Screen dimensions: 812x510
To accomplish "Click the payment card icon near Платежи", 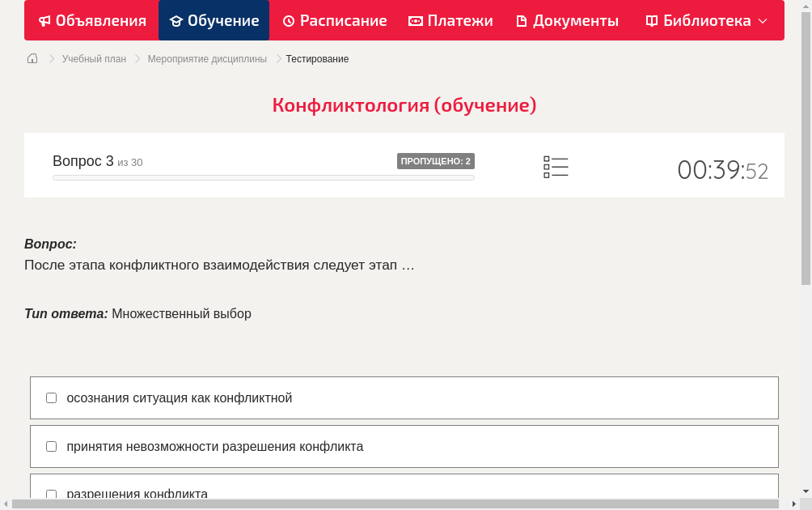I will pos(414,20).
